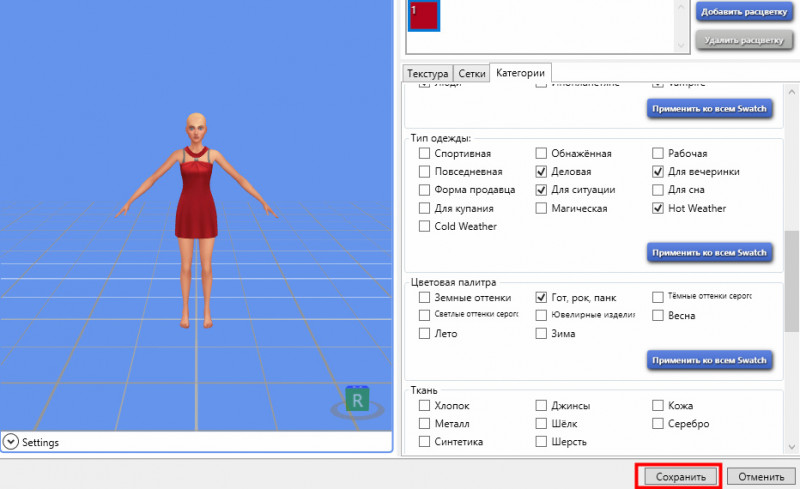The image size is (800, 489).
Task: Uncheck Для вечеринки checkbox
Action: [x=658, y=172]
